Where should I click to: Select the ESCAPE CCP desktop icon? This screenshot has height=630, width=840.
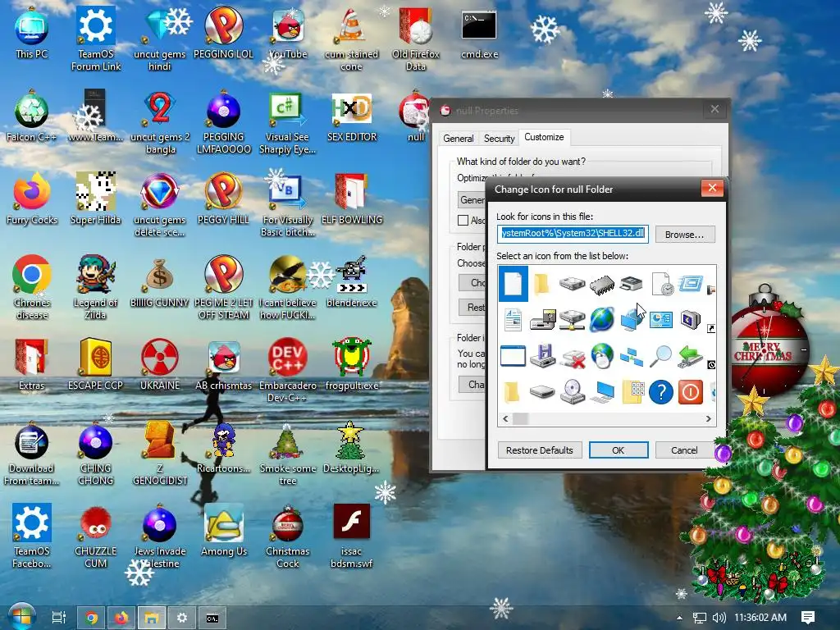coord(95,364)
